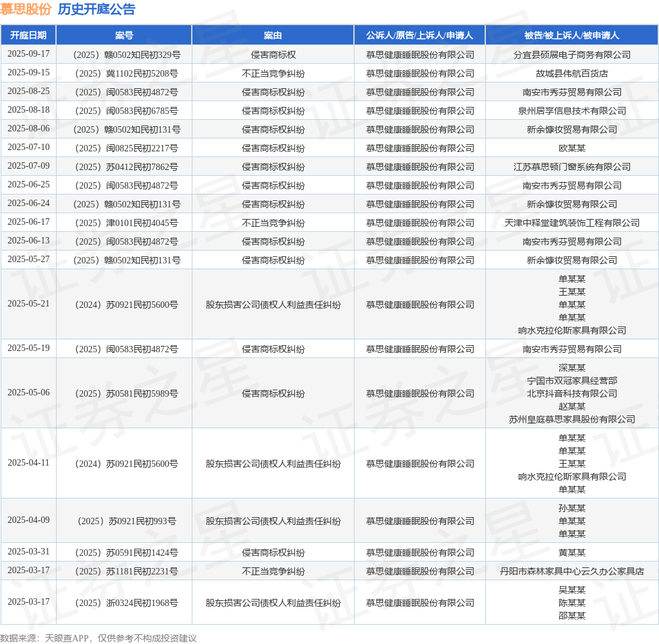Viewport: 659px width, 644px height.
Task: Select the date cell 2025-09-17
Action: 28,54
